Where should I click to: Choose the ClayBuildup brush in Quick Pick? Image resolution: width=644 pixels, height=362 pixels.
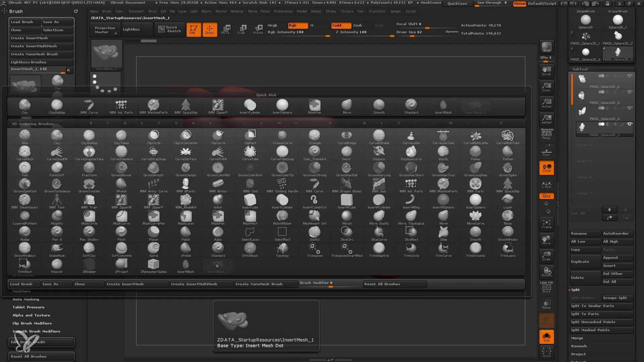pos(57,107)
